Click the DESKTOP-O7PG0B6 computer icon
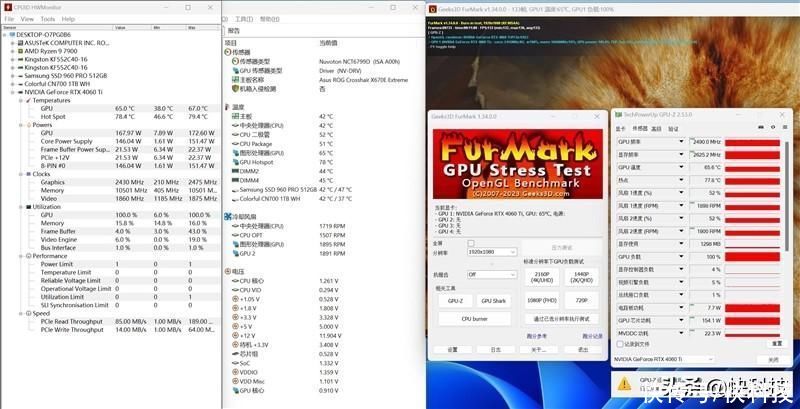 [12, 35]
